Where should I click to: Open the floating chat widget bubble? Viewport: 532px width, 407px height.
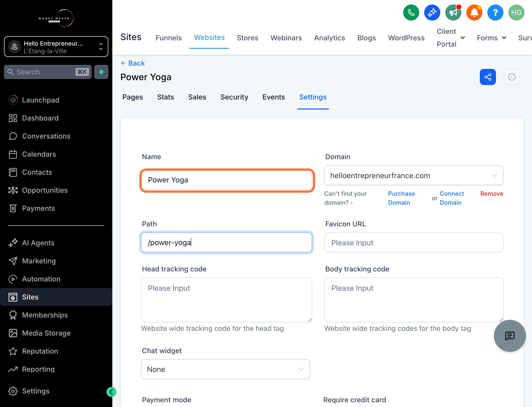pyautogui.click(x=510, y=336)
